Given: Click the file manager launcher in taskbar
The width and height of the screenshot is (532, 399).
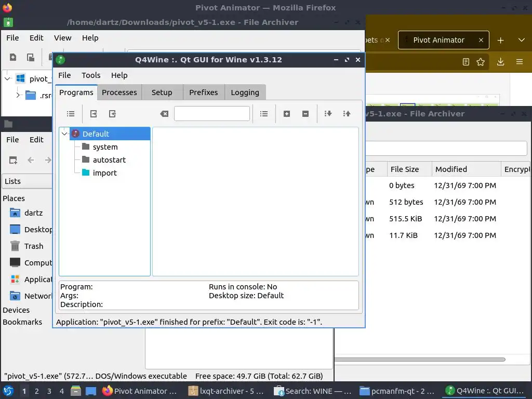Looking at the screenshot, I should coord(76,391).
